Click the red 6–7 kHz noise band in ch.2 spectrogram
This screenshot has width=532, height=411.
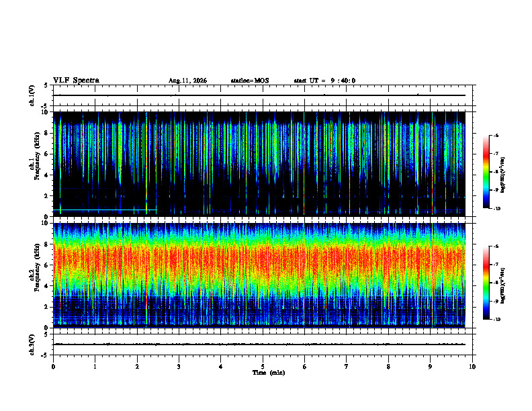[259, 258]
